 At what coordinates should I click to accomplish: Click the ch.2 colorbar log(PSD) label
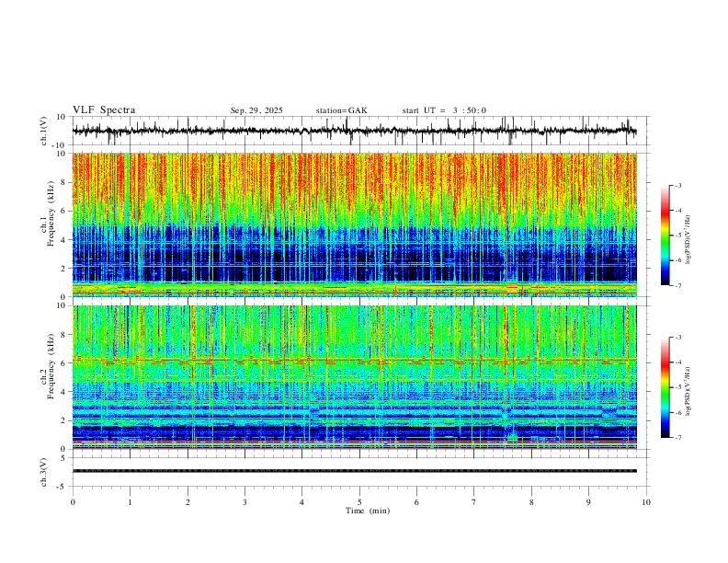(688, 391)
